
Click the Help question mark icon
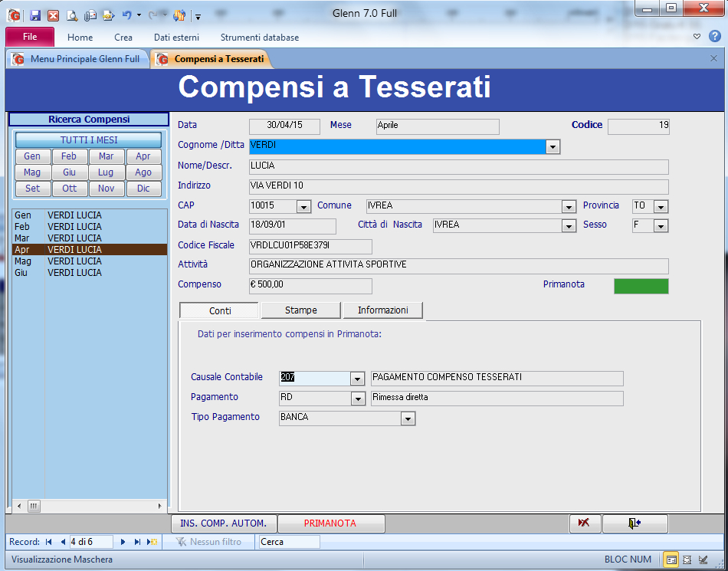coord(715,36)
